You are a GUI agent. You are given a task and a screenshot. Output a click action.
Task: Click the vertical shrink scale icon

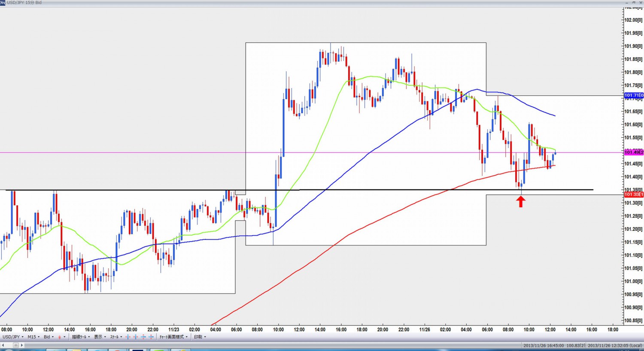[x=151, y=337]
